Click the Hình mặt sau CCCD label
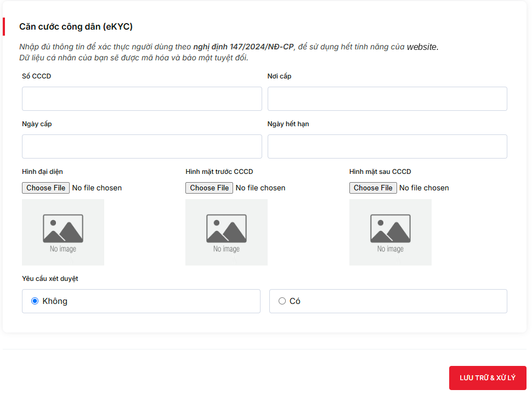Screen dimensions: 532x395 380,172
